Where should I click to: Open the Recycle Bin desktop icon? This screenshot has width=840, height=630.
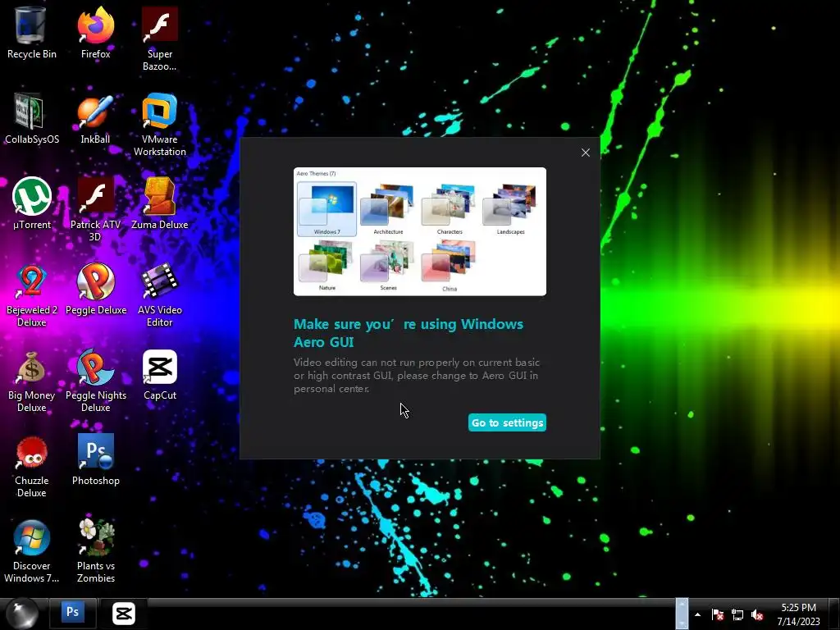[32, 33]
